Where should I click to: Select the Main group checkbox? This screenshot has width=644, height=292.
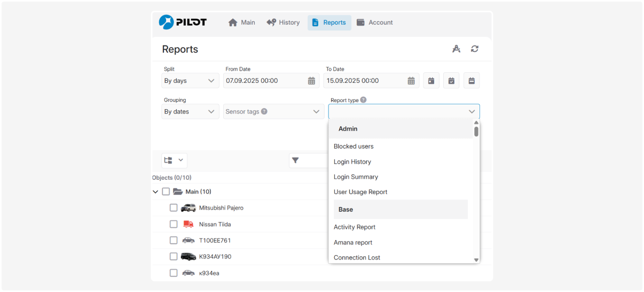pos(166,191)
